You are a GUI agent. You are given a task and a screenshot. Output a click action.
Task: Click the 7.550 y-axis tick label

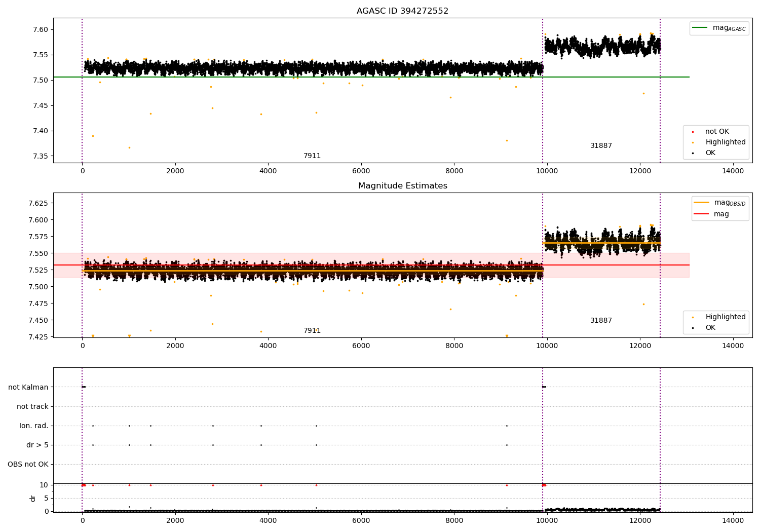pyautogui.click(x=39, y=253)
